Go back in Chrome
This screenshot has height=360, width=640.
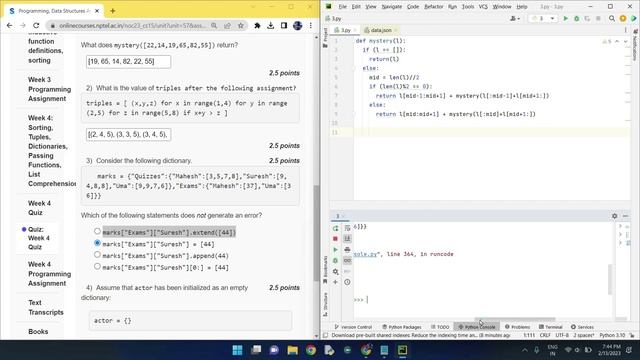(9, 26)
